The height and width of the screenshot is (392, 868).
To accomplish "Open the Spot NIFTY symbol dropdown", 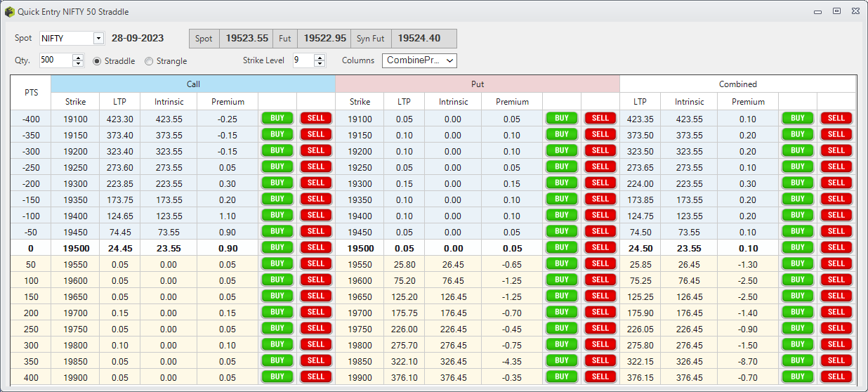I will [x=98, y=39].
